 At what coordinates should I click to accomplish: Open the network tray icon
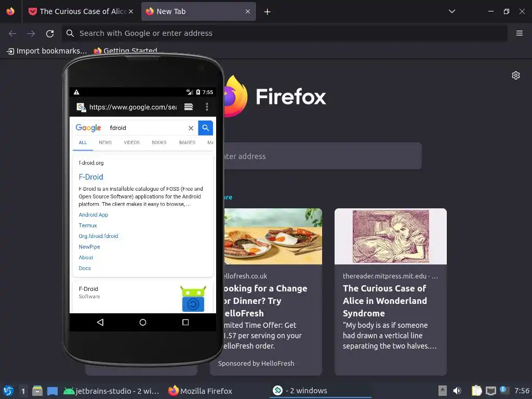pos(491,391)
